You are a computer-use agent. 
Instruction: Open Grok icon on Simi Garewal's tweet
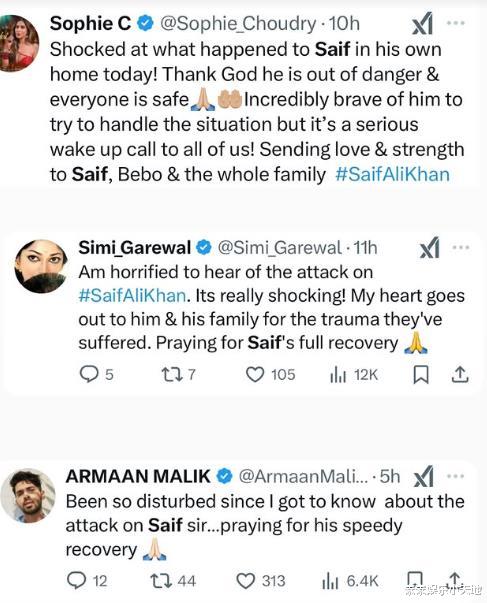[429, 248]
